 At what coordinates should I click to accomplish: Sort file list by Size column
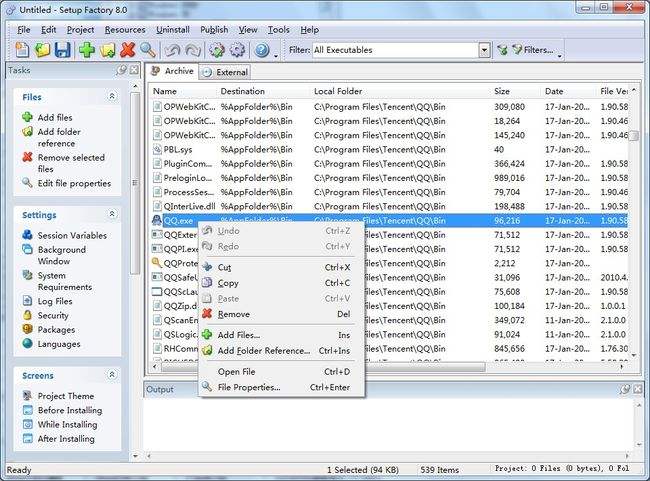pyautogui.click(x=515, y=91)
